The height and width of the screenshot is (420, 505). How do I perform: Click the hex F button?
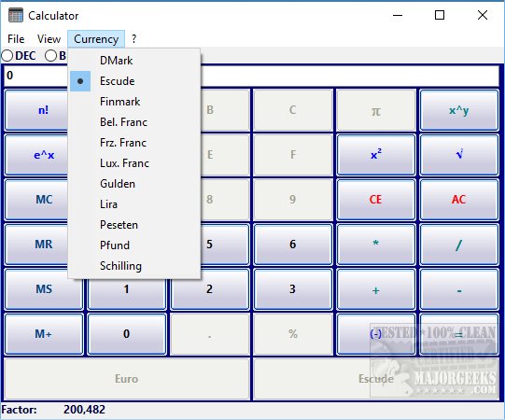click(x=293, y=155)
